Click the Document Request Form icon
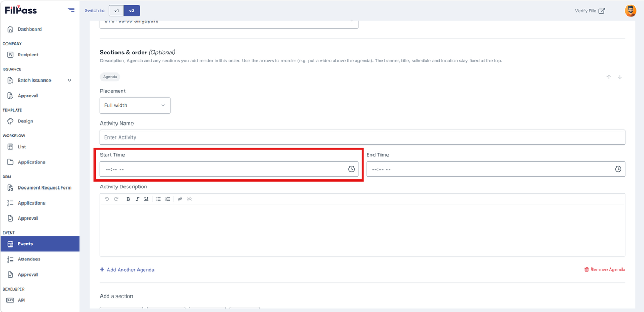The image size is (644, 312). pyautogui.click(x=10, y=188)
